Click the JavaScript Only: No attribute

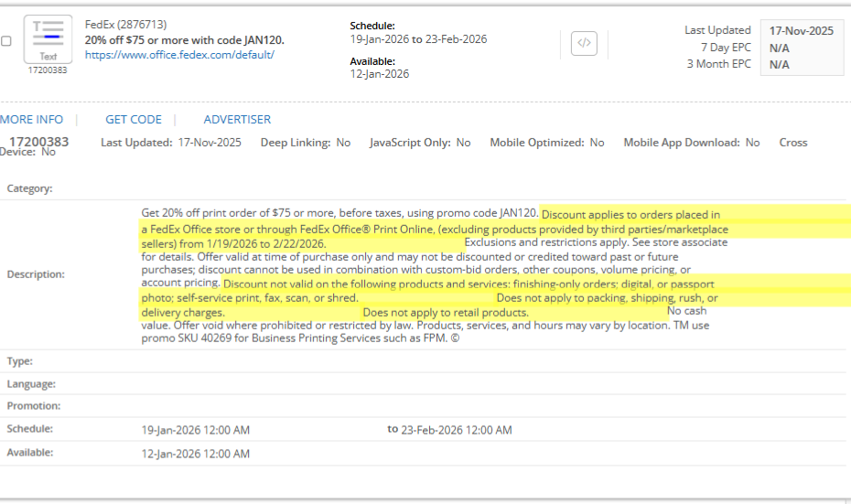(420, 143)
